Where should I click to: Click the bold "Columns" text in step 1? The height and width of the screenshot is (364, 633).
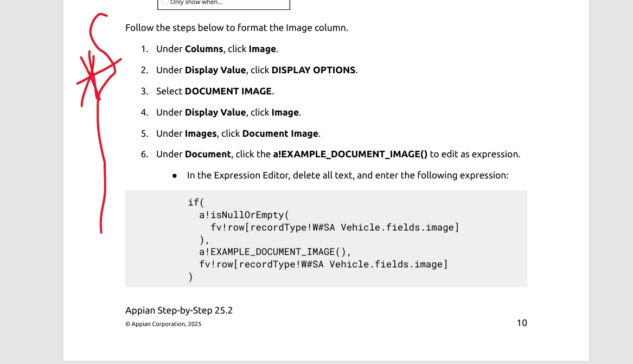[x=204, y=49]
